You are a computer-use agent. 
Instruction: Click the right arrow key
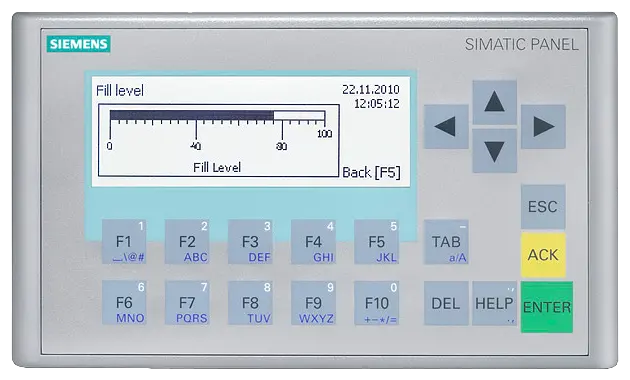[543, 127]
